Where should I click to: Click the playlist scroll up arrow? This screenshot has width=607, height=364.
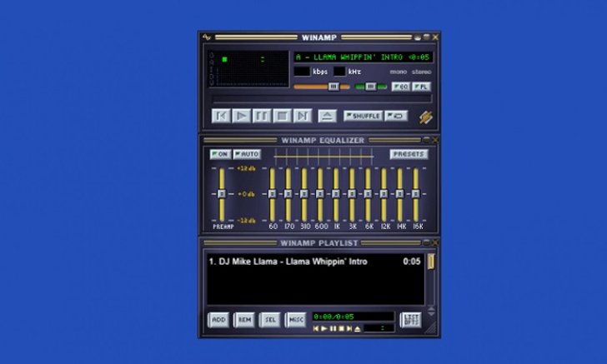coord(431,308)
